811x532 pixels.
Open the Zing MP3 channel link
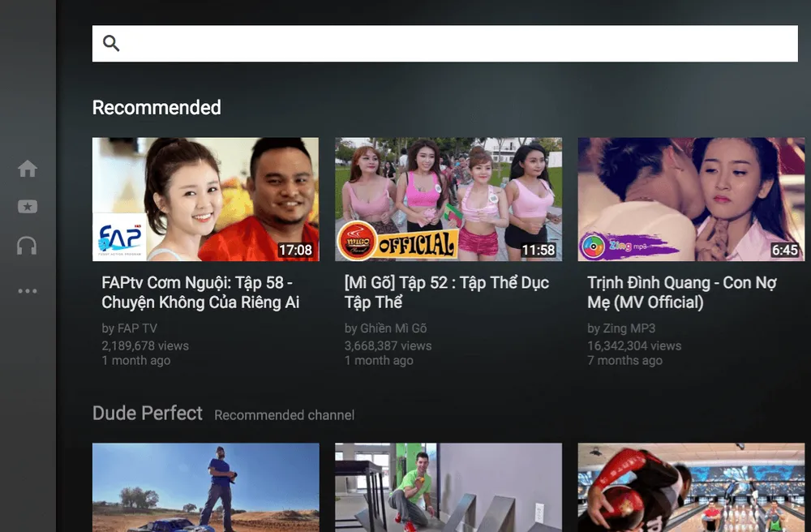[622, 328]
